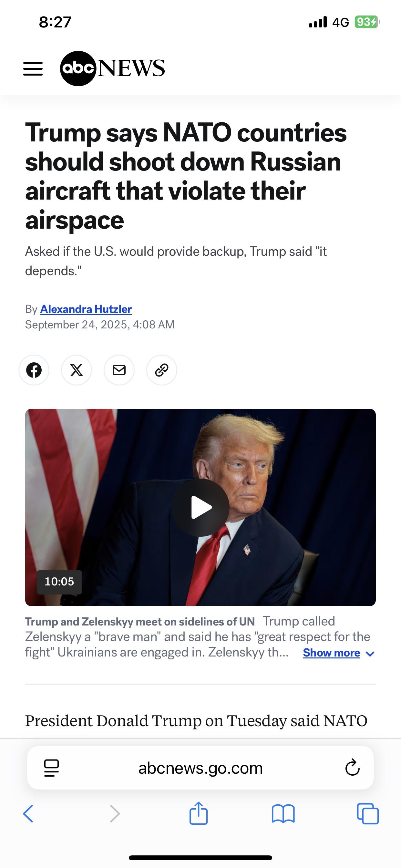Tap the ABC News logo

[112, 68]
